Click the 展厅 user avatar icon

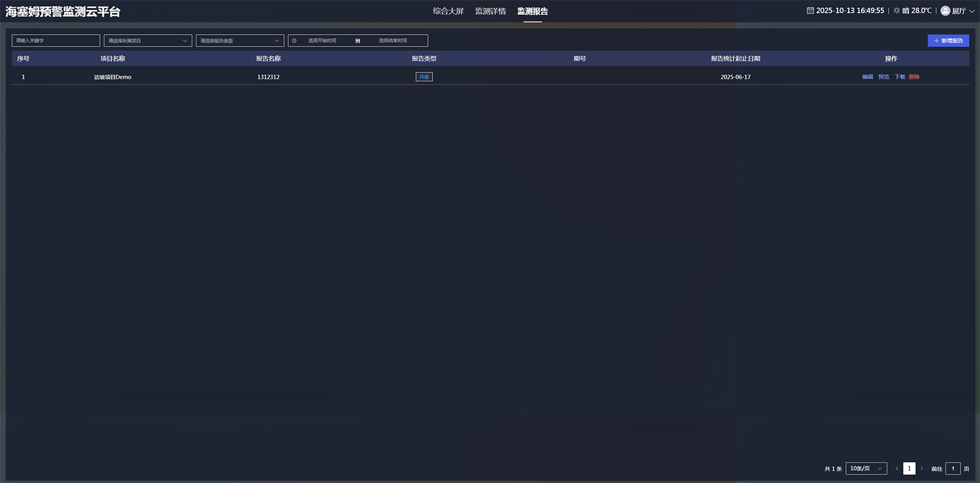945,10
